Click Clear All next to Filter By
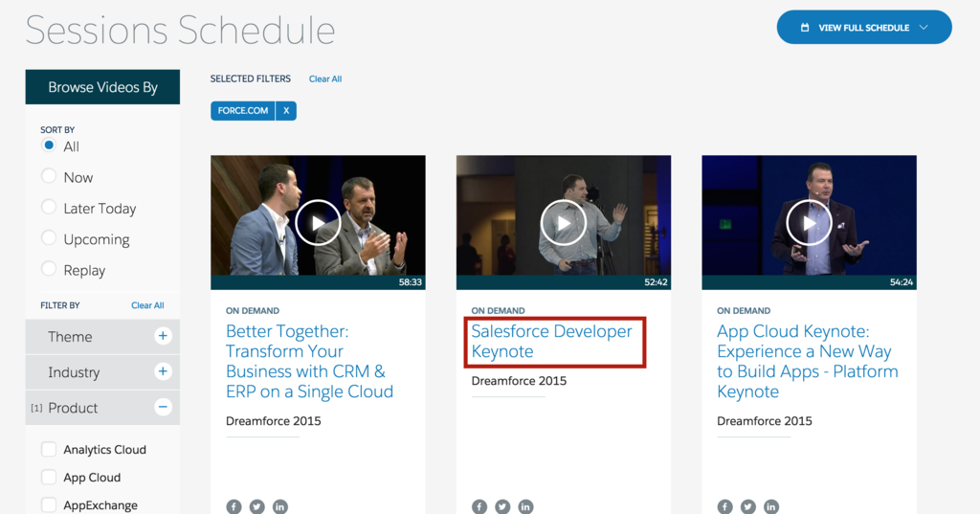Screen dimensions: 980x514 (x=147, y=305)
